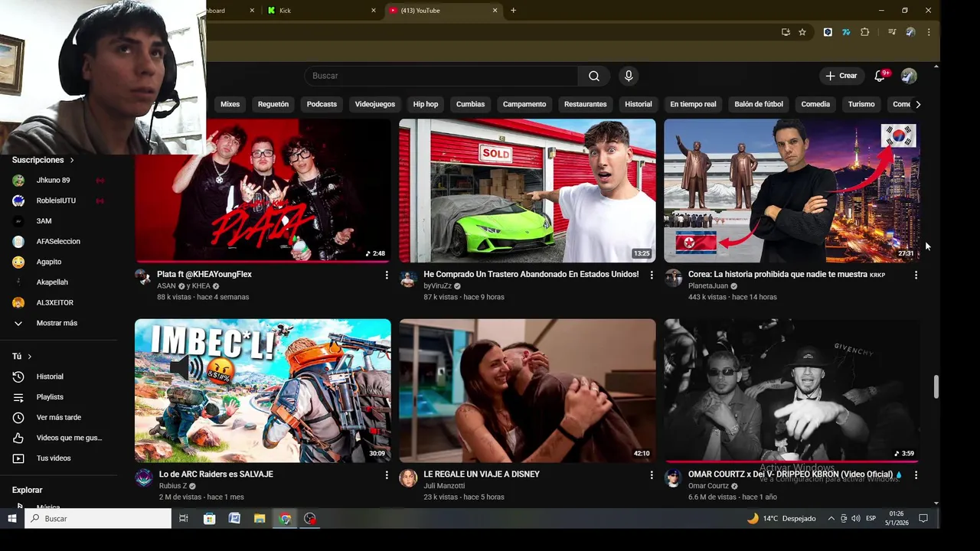
Task: Play the Corea North Korea thumbnail
Action: (x=792, y=191)
